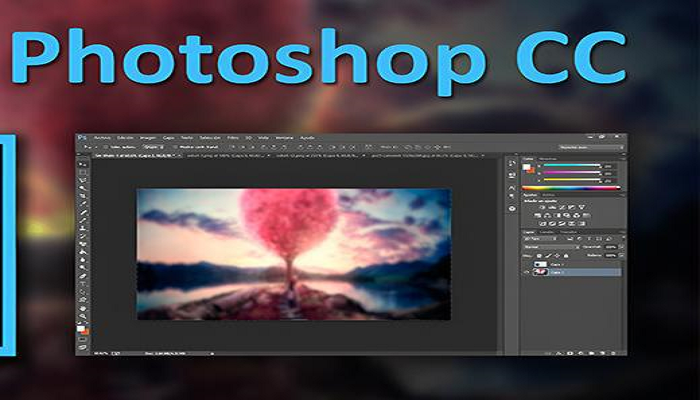700x400 pixels.
Task: Switch to the Muestras tab
Action: pyautogui.click(x=547, y=158)
